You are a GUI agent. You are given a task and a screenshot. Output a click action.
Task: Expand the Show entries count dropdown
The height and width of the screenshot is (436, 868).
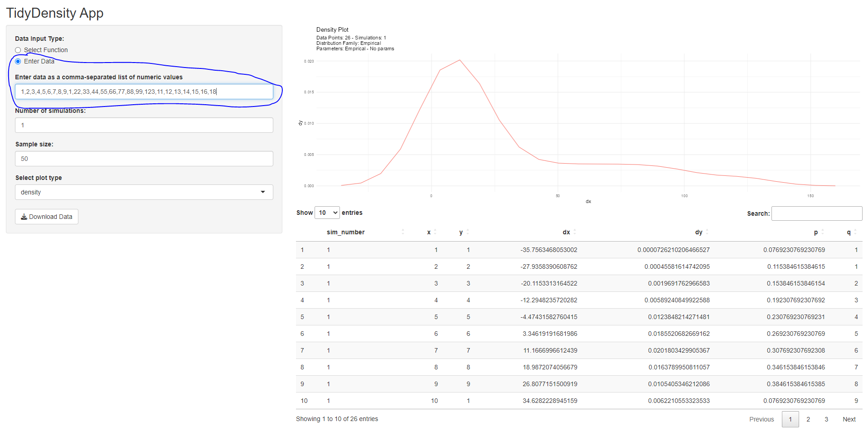point(327,213)
